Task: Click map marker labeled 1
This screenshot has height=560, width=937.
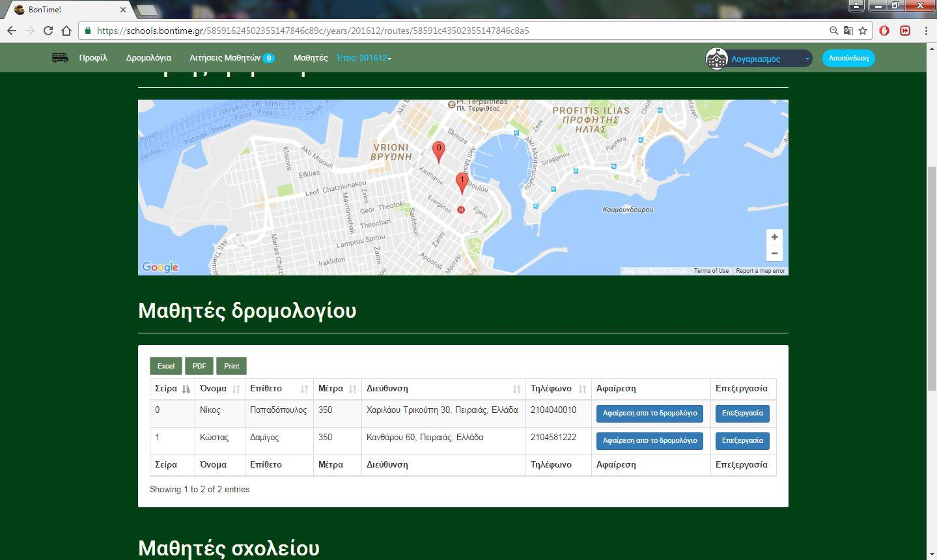Action: 462,184
